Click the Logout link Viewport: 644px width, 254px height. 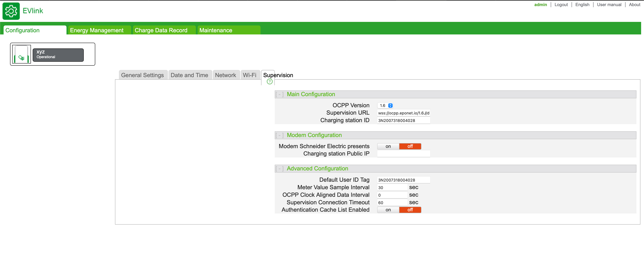pyautogui.click(x=561, y=4)
